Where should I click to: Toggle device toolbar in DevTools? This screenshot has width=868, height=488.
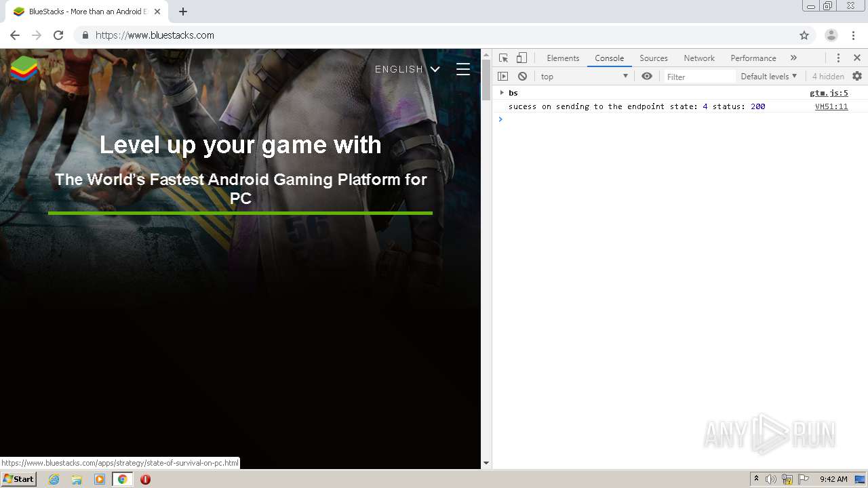click(x=521, y=58)
